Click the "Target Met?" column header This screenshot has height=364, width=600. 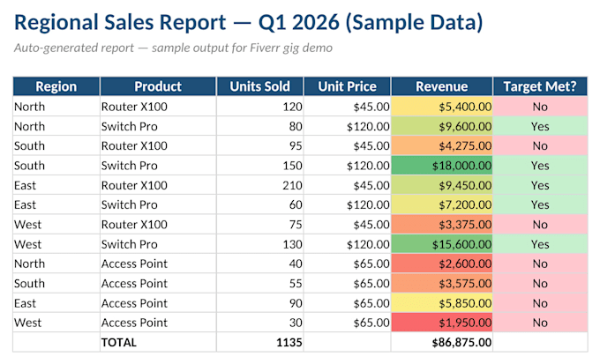[x=540, y=86]
